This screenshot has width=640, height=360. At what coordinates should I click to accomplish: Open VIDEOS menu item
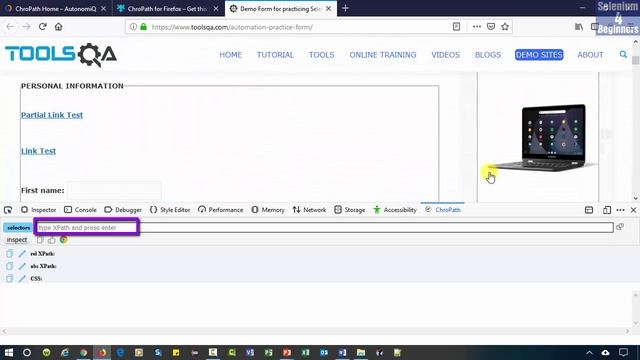446,55
